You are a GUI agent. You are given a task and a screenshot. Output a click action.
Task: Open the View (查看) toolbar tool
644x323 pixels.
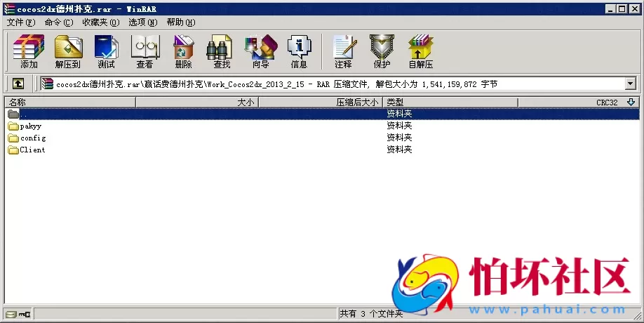click(x=145, y=51)
